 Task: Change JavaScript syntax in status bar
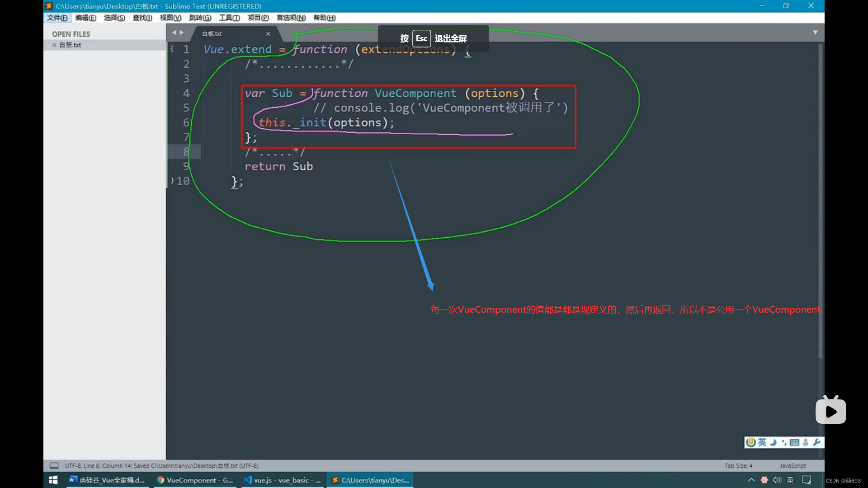793,465
